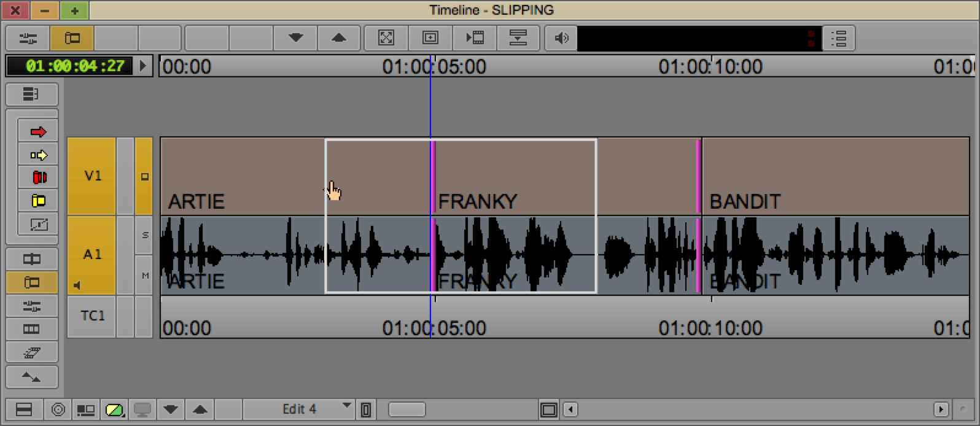Click Find Bin frame icon in the top toolbar
The image size is (980, 426).
tap(430, 38)
